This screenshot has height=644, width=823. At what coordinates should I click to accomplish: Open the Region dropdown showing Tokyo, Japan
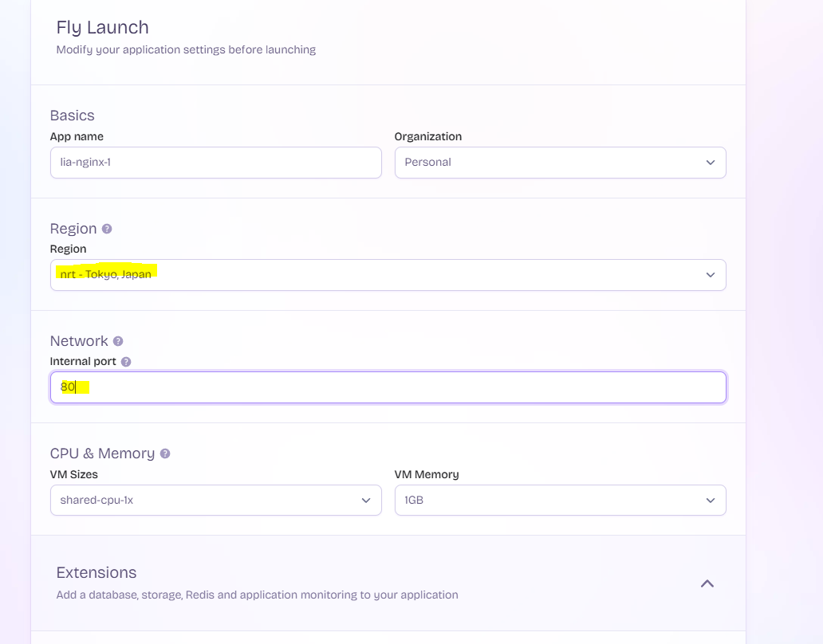click(388, 275)
